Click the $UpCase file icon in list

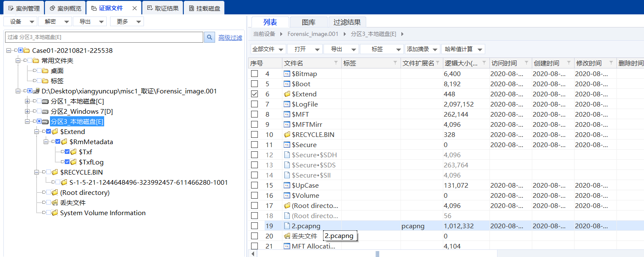287,185
